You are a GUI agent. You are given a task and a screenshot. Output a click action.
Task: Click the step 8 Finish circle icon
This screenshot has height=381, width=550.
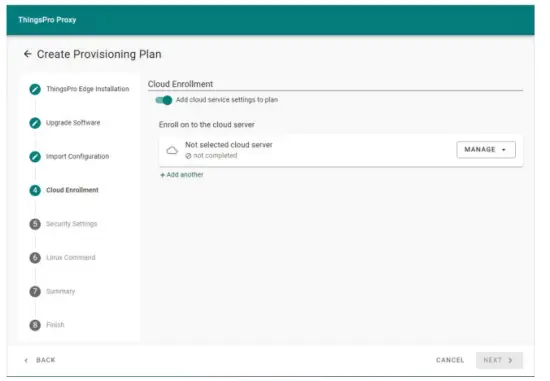35,325
